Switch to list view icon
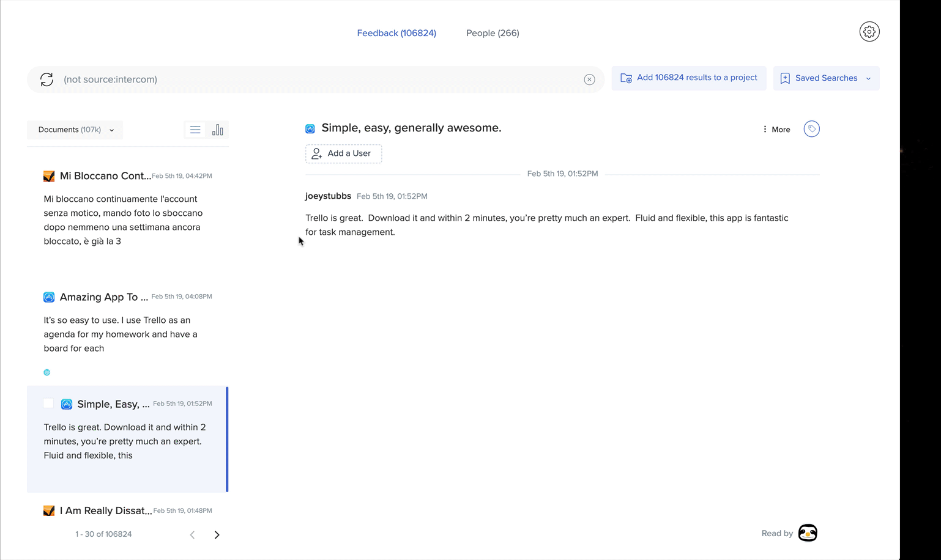This screenshot has height=560, width=941. pyautogui.click(x=195, y=130)
